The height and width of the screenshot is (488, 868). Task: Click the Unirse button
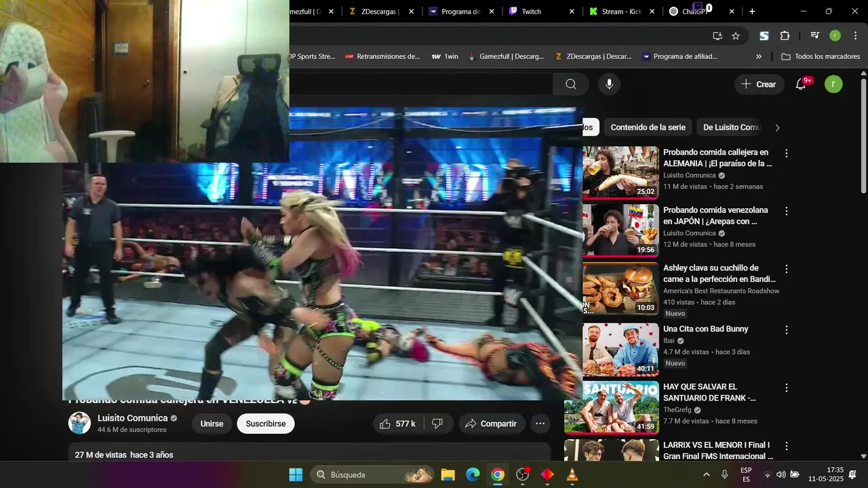212,424
